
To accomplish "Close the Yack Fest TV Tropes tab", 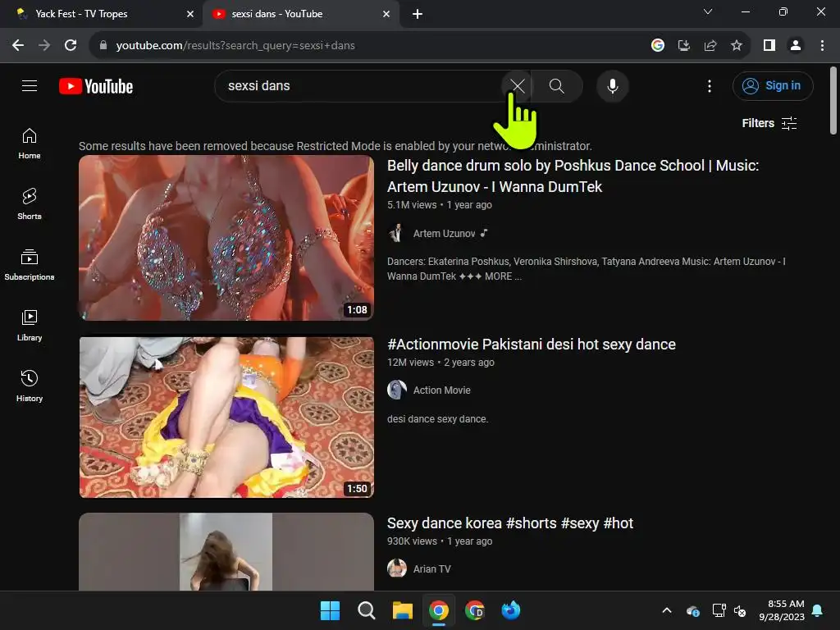I will [x=190, y=14].
